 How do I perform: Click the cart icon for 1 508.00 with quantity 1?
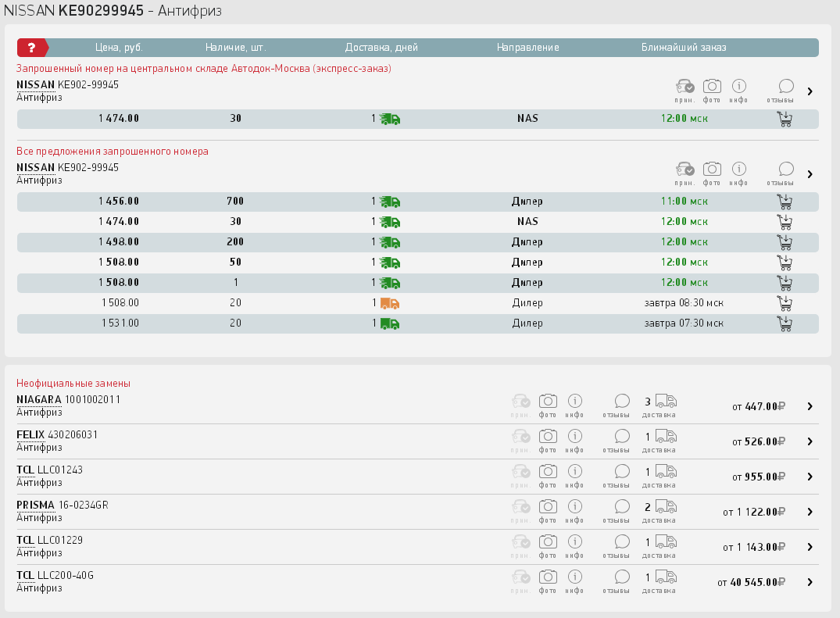point(785,283)
